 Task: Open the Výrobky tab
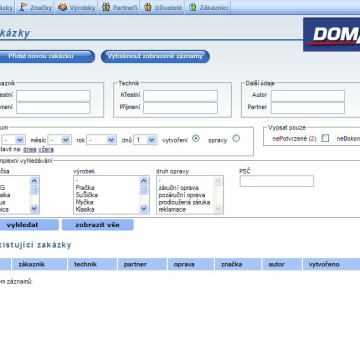77,7
